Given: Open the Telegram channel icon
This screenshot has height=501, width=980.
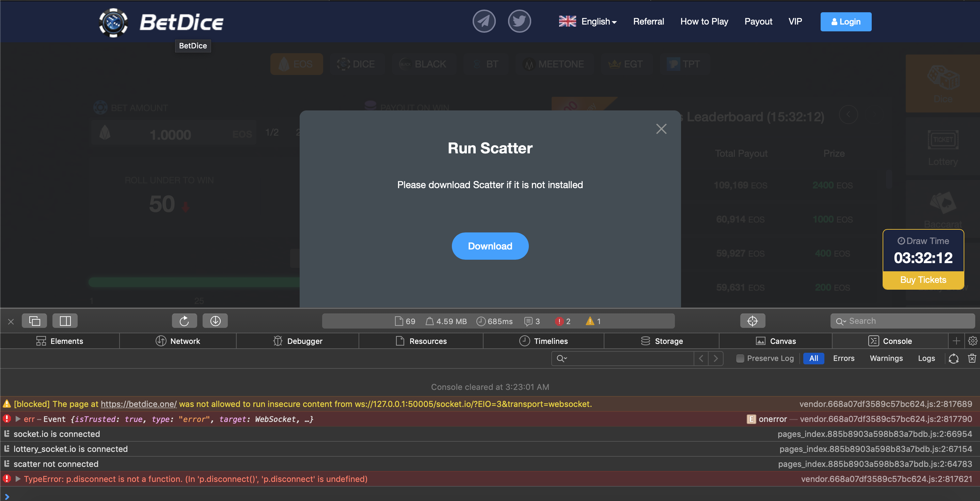Looking at the screenshot, I should [x=484, y=21].
